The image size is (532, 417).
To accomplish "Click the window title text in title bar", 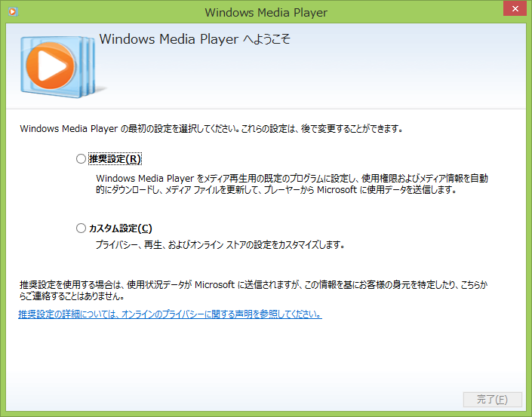I will (266, 12).
